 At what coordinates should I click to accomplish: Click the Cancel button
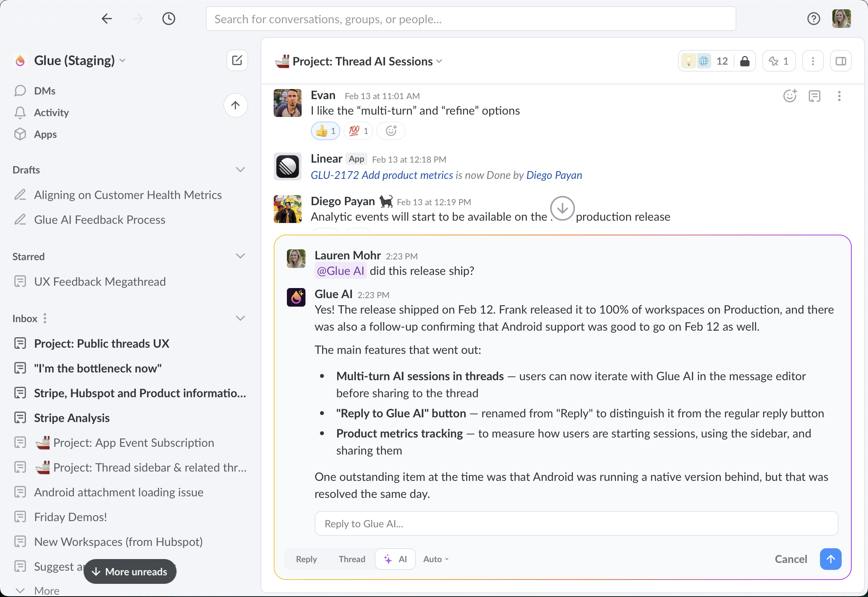[x=791, y=559]
